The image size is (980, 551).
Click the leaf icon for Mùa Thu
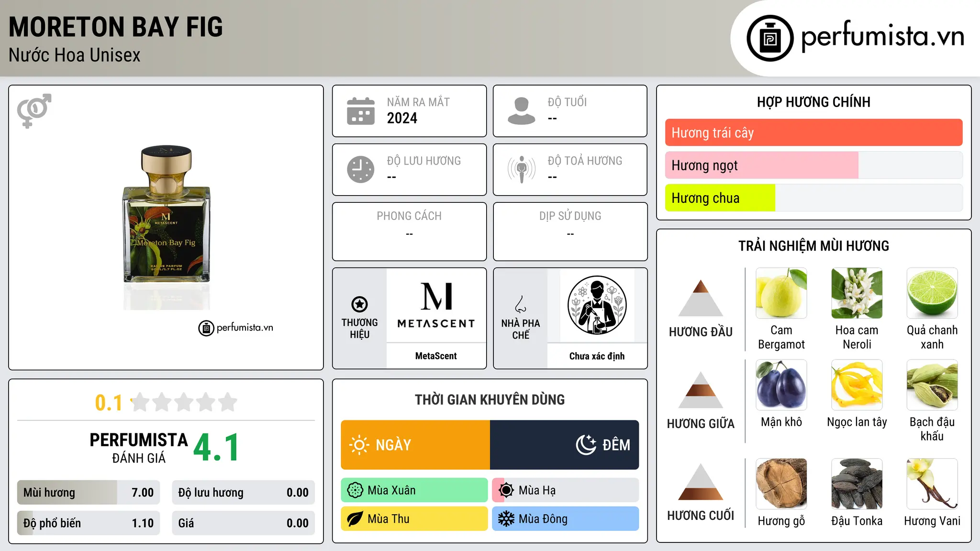click(355, 519)
